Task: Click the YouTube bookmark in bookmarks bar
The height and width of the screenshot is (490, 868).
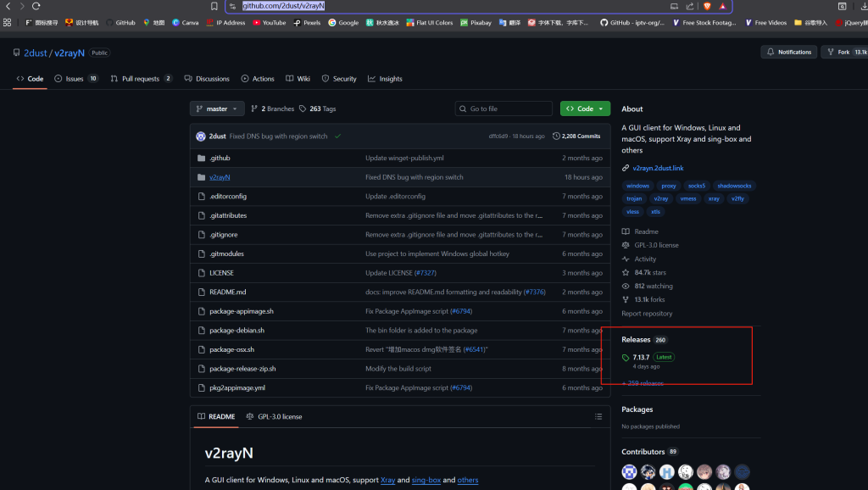Action: tap(269, 23)
